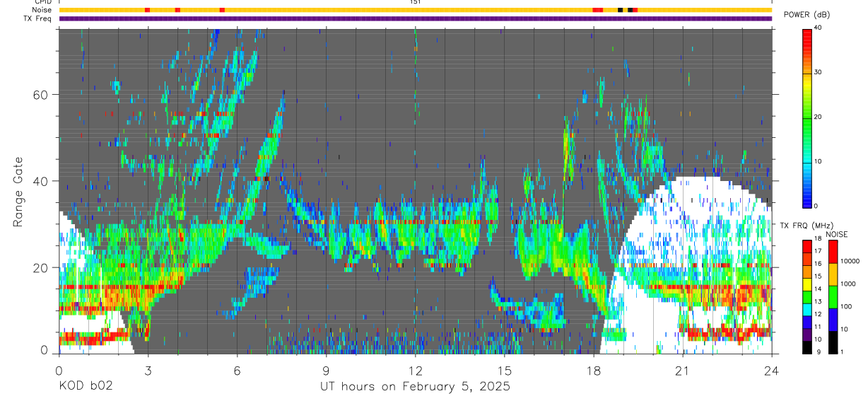Click the 18 label in TX FRQ legend
This screenshot has height=401, width=868.
coord(818,240)
